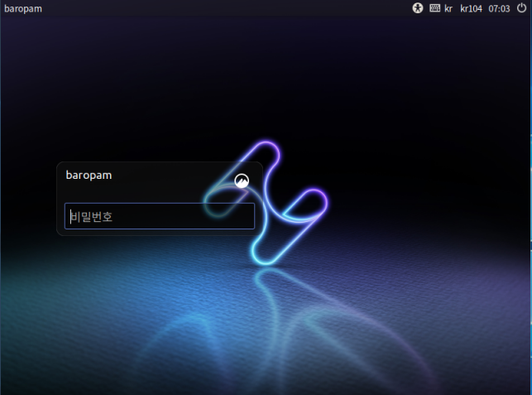Select the kr104 keyboard variant indicator
Viewport: 532px width, 395px height.
(x=471, y=8)
